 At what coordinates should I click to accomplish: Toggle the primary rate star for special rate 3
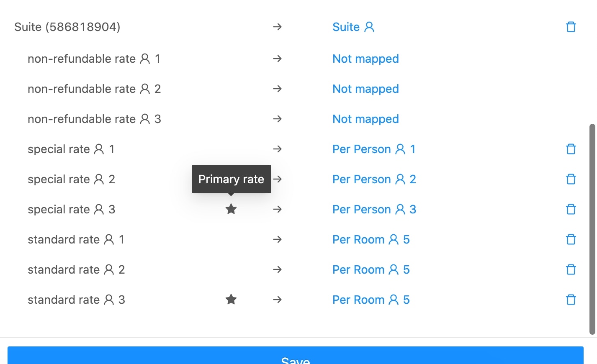[x=231, y=209]
